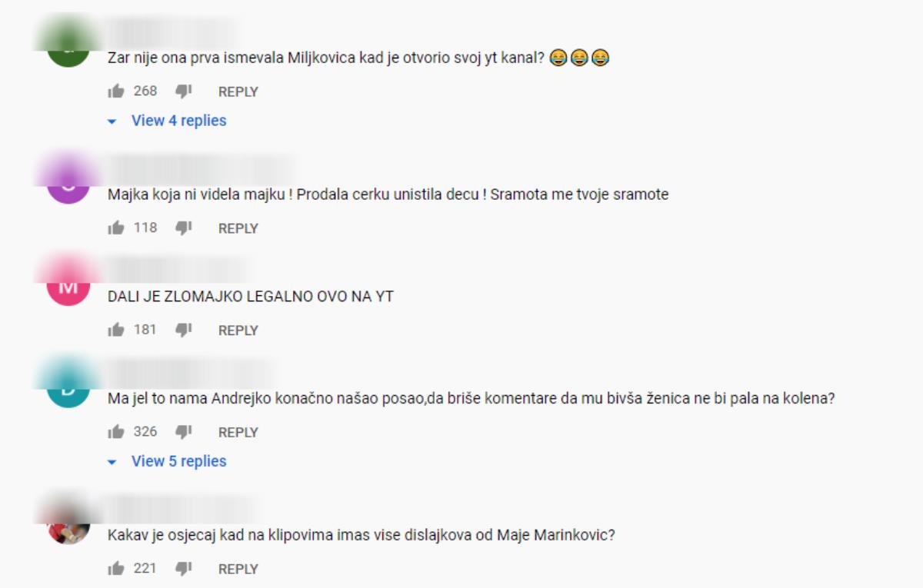Dislike the comment with 118 likes
Viewport: 923px width, 588px height.
[183, 228]
